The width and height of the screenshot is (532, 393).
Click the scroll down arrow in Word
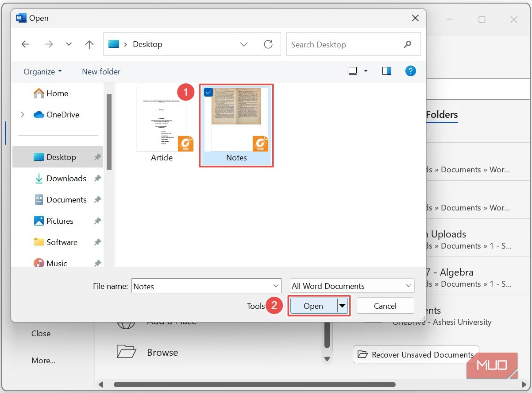pos(327,358)
